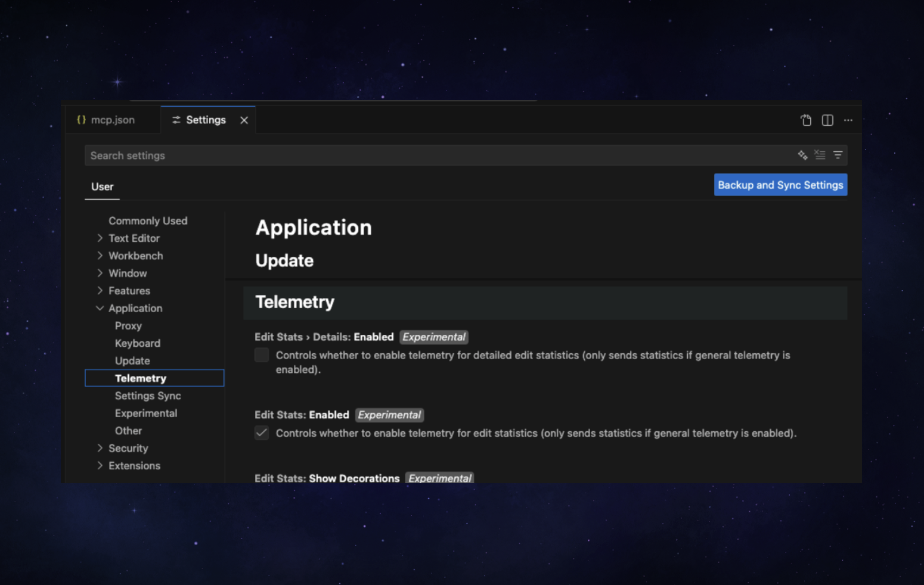Click the AI search sparkle icon

click(802, 155)
